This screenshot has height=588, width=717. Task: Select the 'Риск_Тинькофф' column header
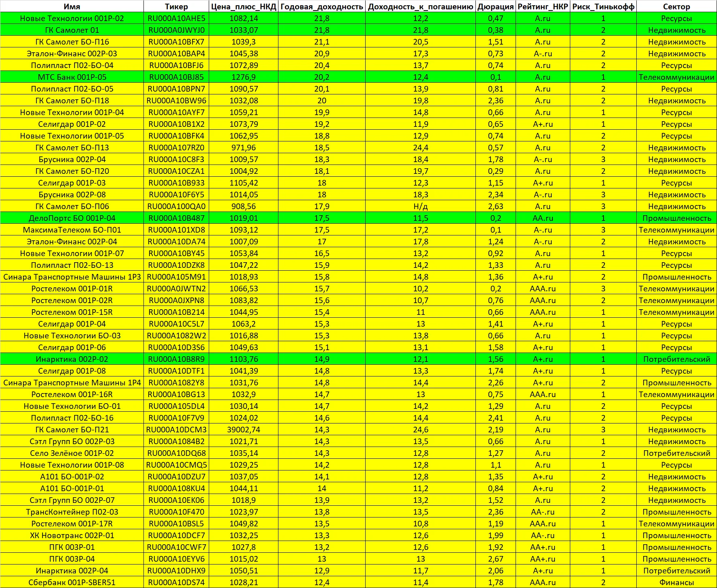point(604,6)
